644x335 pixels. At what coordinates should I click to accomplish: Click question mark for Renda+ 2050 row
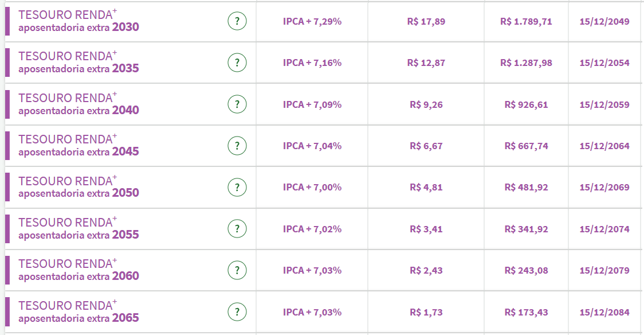[x=237, y=187]
